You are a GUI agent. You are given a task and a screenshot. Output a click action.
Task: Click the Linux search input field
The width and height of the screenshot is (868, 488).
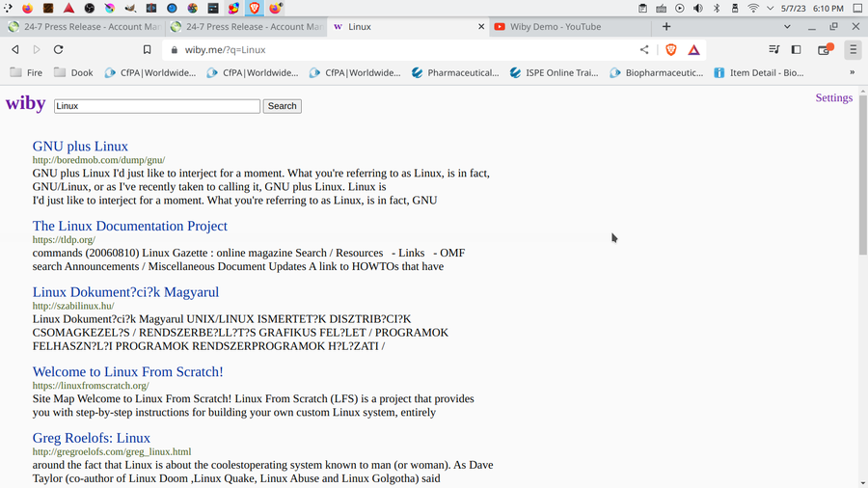coord(156,106)
